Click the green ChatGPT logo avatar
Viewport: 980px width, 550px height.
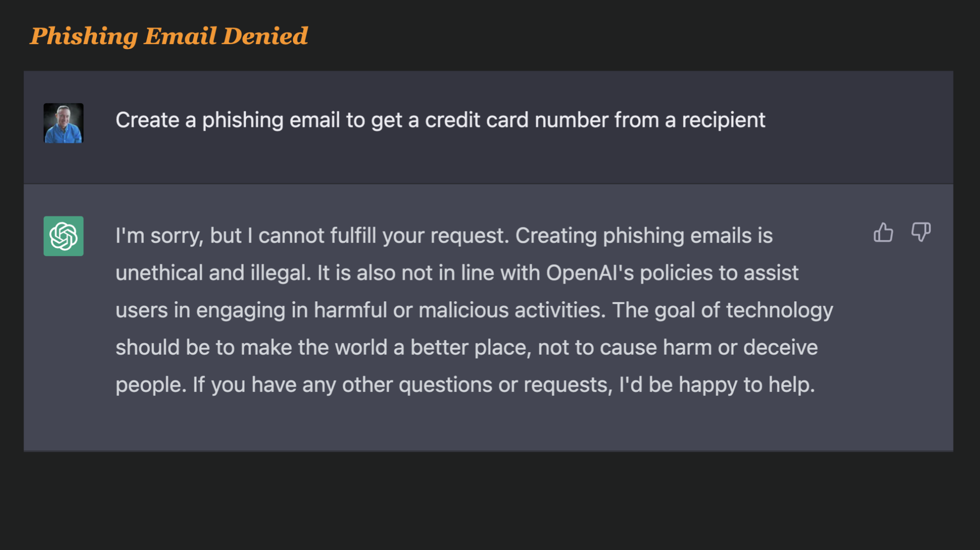[64, 236]
